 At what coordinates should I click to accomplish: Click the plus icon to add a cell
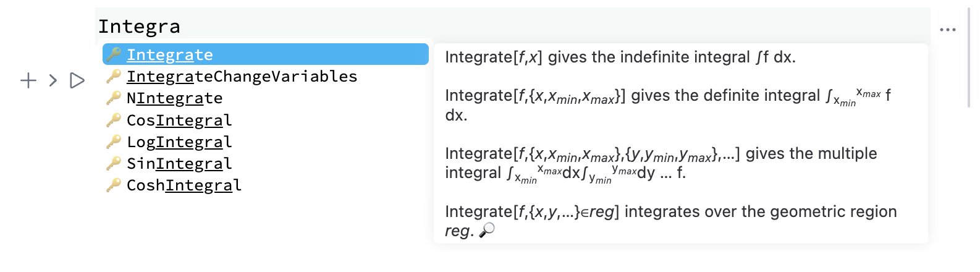tap(28, 80)
